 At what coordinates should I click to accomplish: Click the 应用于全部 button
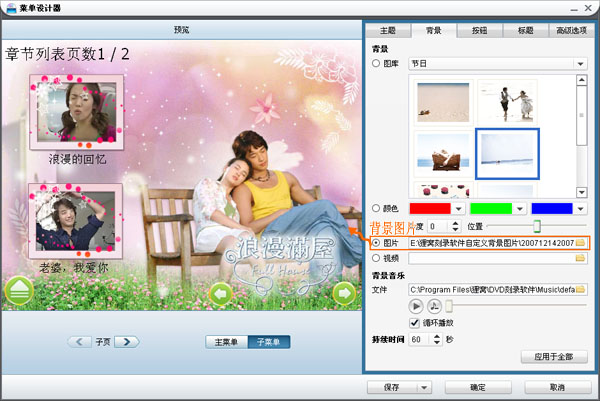(554, 357)
